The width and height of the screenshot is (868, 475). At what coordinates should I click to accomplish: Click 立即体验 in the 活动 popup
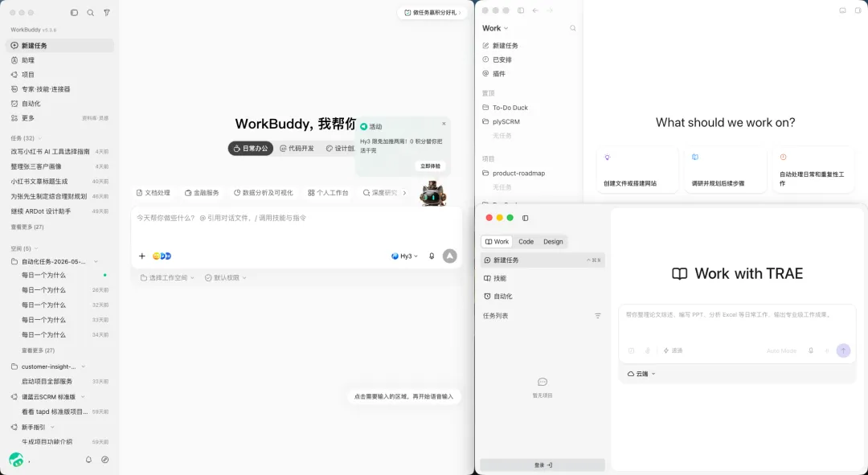pos(430,166)
